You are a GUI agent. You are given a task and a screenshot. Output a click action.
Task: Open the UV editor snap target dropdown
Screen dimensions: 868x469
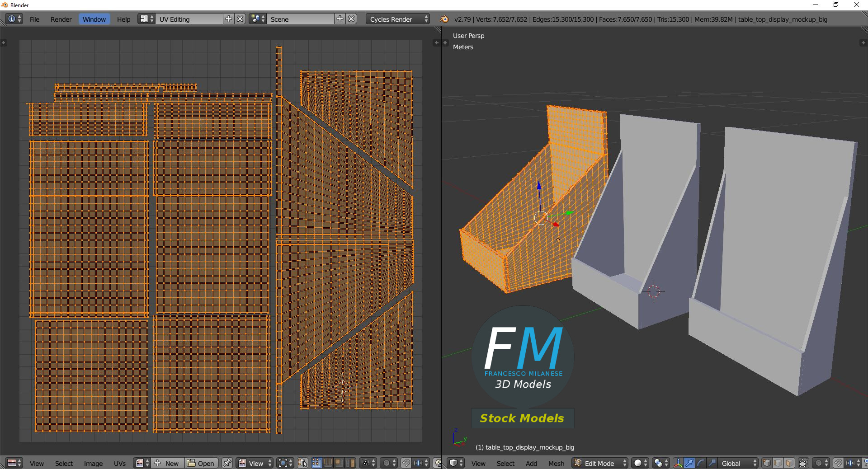421,463
